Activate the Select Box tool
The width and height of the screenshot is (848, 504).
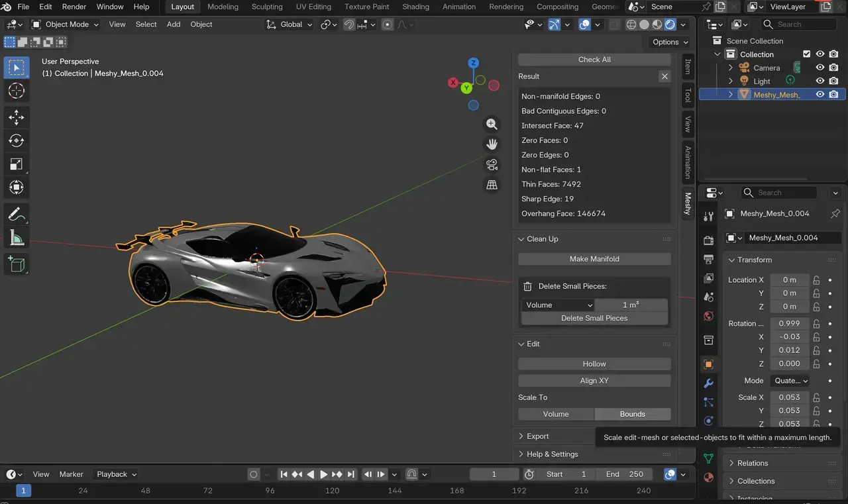(x=17, y=68)
